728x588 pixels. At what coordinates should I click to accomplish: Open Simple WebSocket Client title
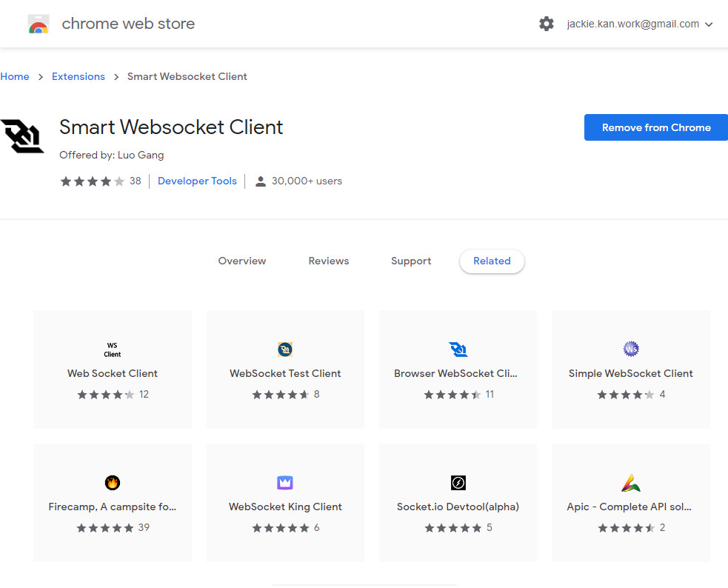coord(630,373)
